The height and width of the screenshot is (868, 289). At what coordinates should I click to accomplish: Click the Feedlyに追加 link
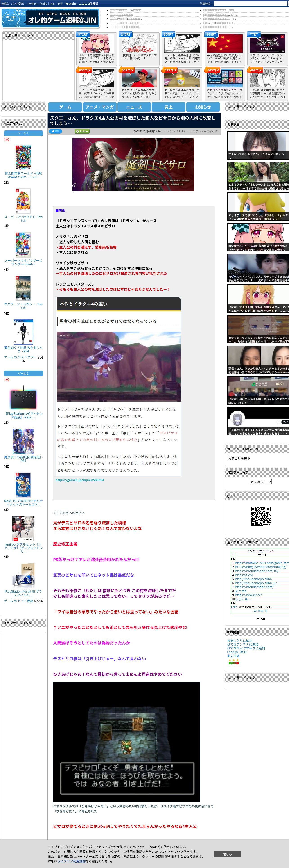(x=237, y=652)
